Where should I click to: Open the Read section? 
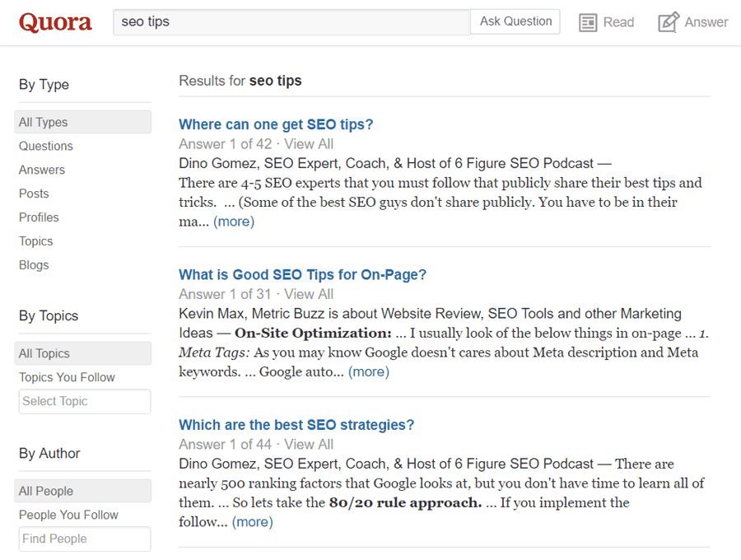click(607, 21)
